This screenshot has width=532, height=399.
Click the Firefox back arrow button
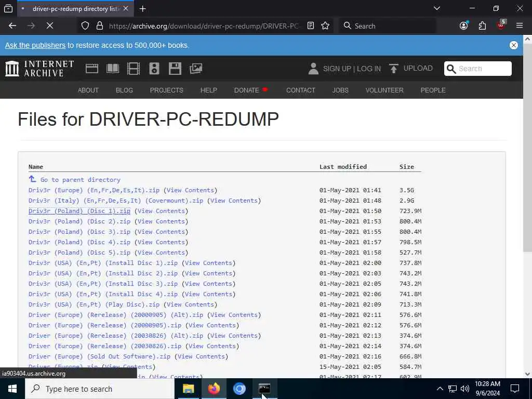[x=12, y=26]
